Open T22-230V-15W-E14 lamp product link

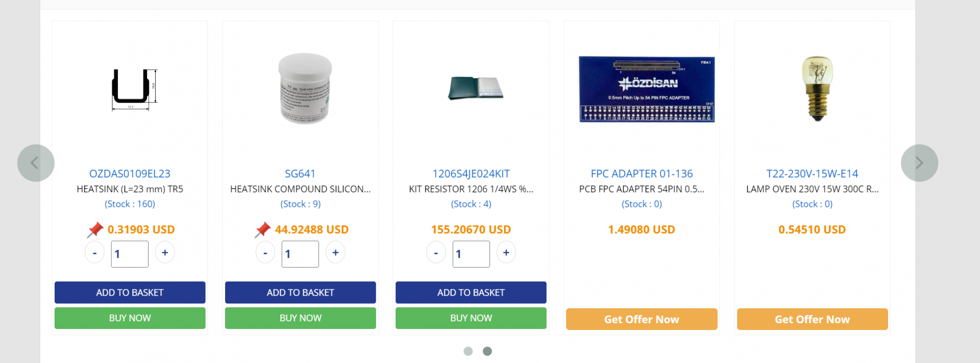click(812, 174)
